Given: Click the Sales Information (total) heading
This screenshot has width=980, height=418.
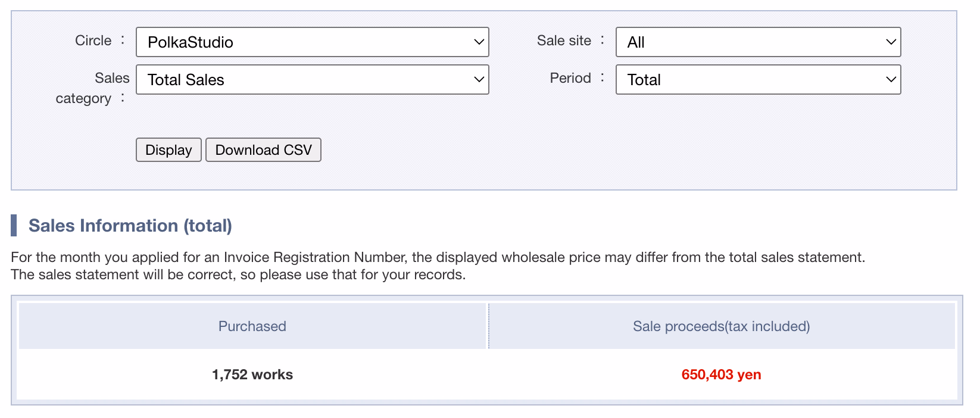Looking at the screenshot, I should tap(130, 226).
